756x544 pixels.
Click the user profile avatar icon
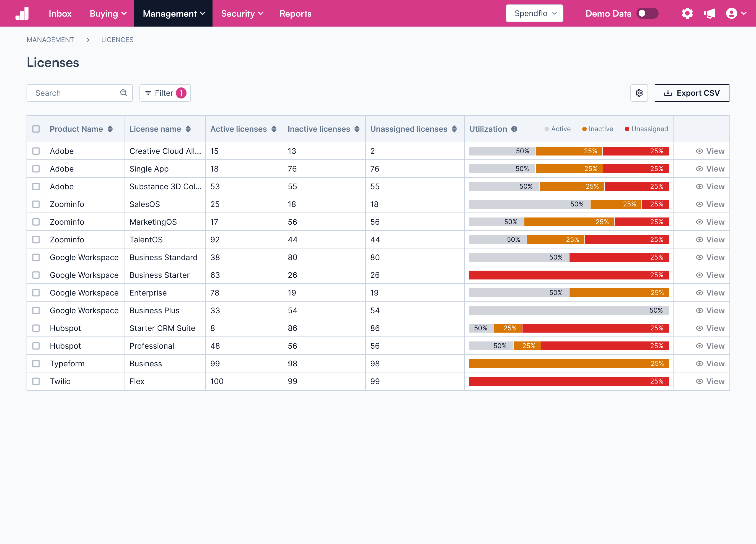731,13
